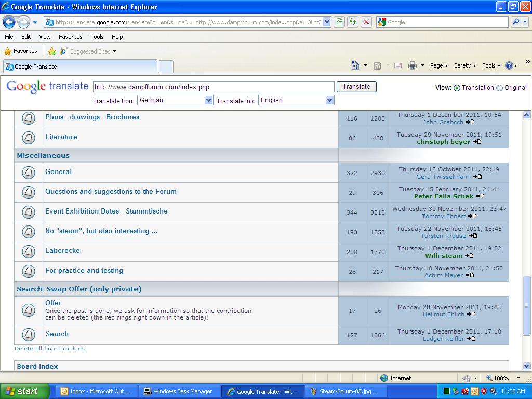Click the search magnifier icon
Viewport: 532px width, 399px height.
[x=516, y=22]
